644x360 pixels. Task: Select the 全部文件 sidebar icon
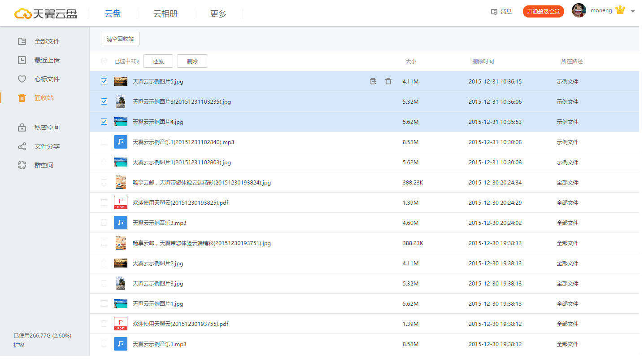(22, 41)
